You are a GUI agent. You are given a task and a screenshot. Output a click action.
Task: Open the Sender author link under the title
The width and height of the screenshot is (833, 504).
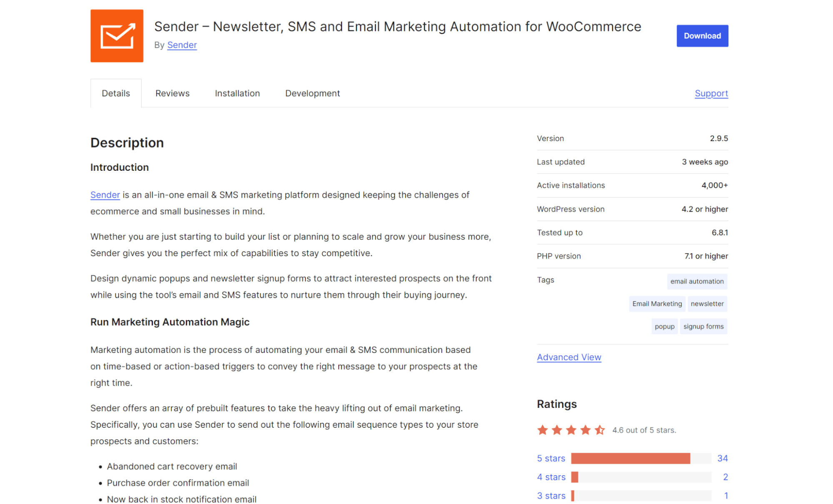tap(182, 45)
